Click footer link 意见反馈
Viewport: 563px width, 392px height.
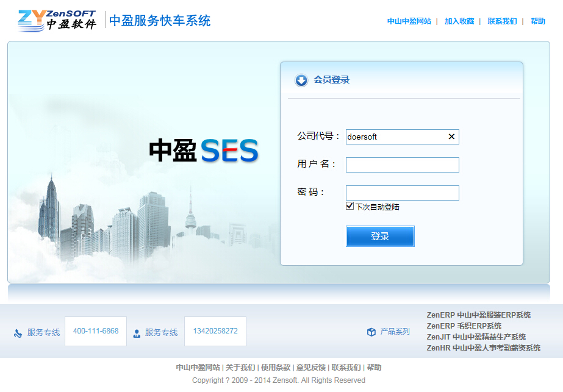click(x=311, y=367)
